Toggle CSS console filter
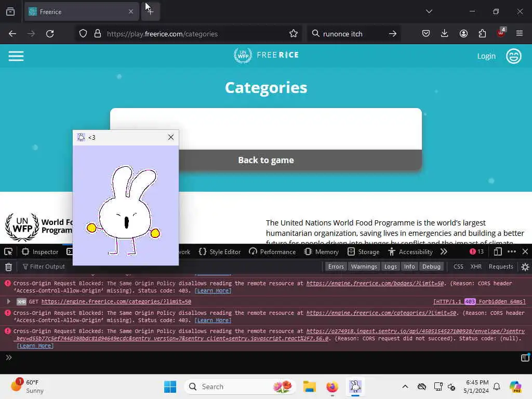 click(458, 267)
